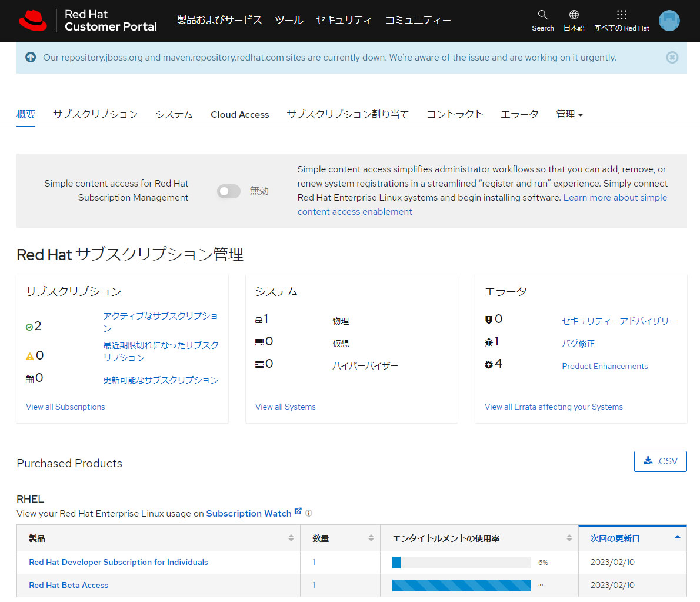Select the 概要 tab
The height and width of the screenshot is (602, 700).
coord(26,114)
